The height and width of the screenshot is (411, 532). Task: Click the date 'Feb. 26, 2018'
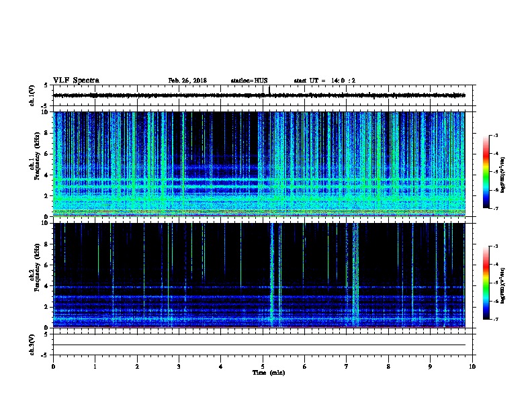[187, 81]
